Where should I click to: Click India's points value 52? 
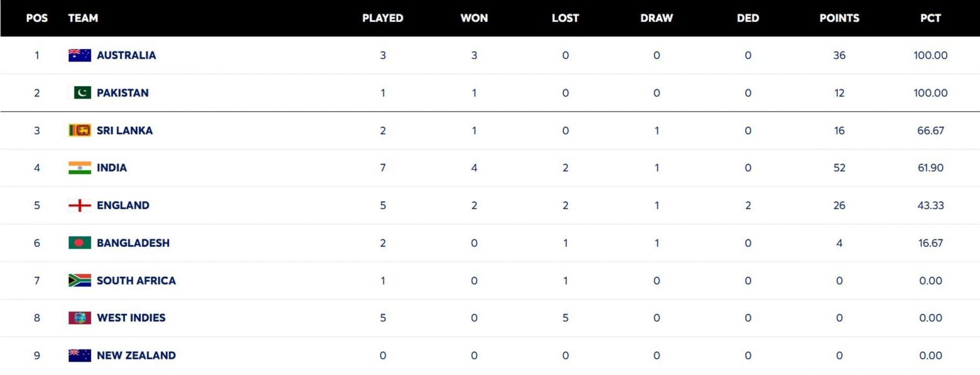point(839,168)
